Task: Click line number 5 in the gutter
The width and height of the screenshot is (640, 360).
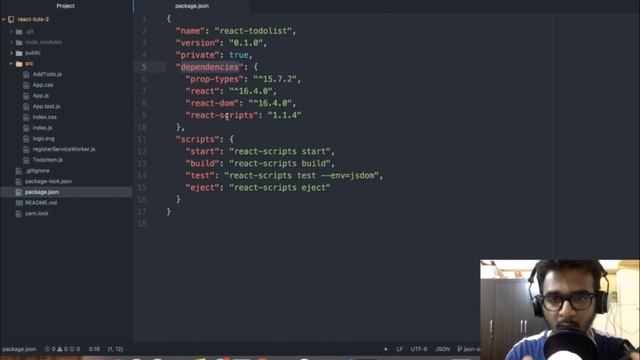Action: [x=144, y=67]
